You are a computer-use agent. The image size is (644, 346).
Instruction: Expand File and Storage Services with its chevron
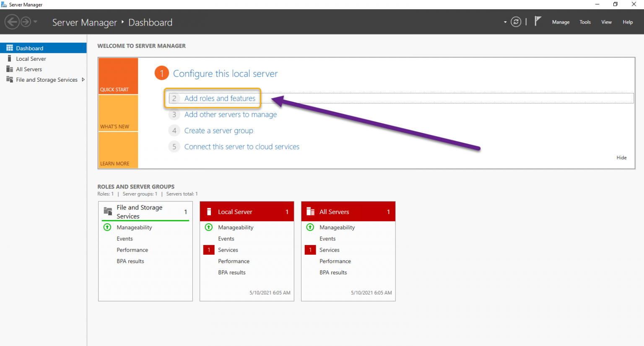(83, 79)
